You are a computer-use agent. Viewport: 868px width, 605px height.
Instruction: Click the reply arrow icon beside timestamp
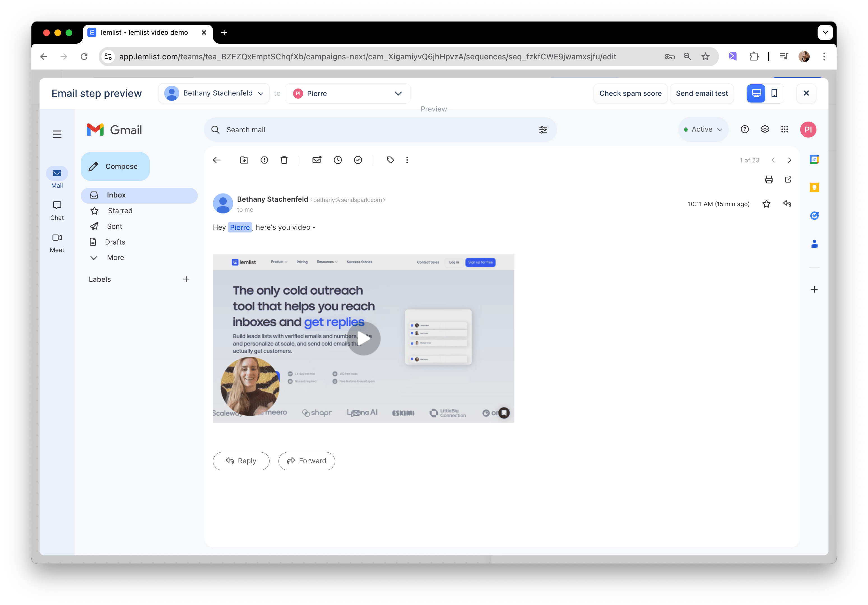tap(788, 204)
